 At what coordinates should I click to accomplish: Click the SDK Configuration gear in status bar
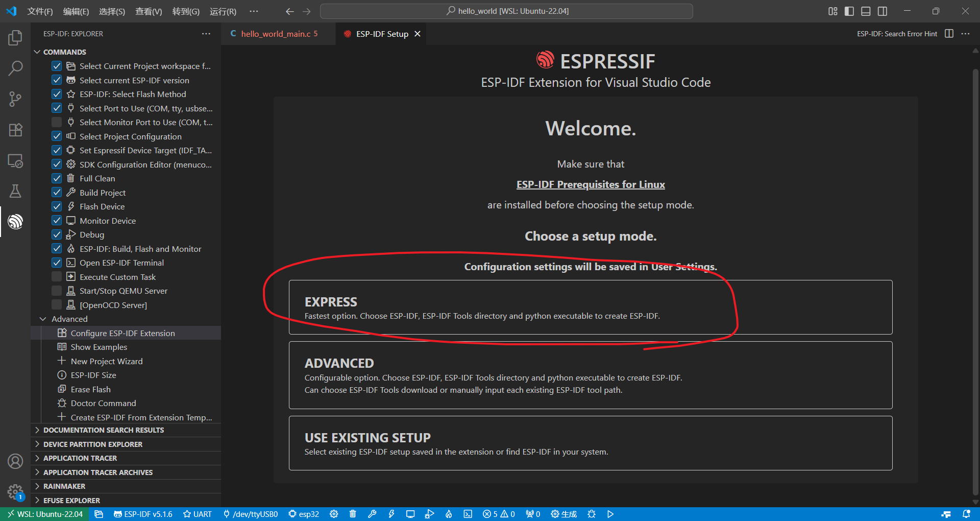tap(334, 514)
